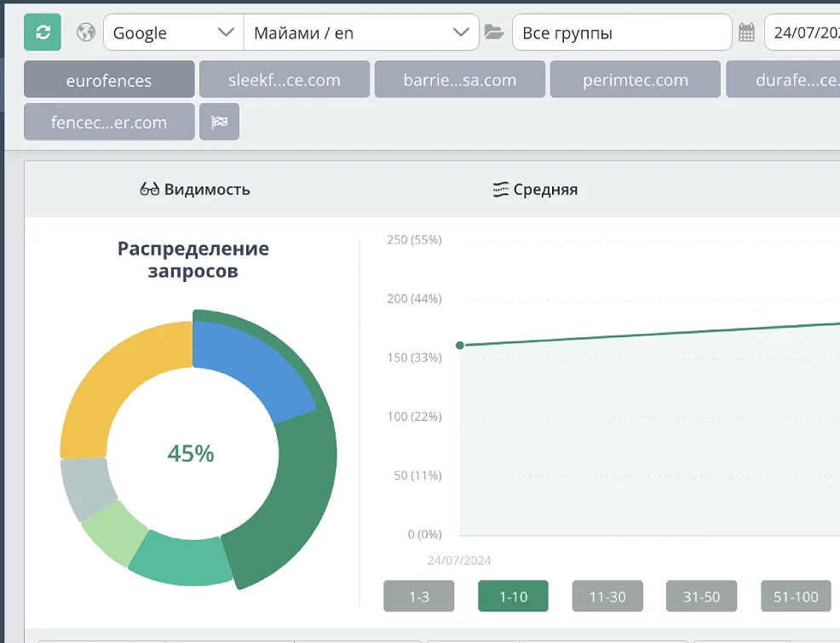840x643 pixels.
Task: Click the checkered flag icon button
Action: 219,122
